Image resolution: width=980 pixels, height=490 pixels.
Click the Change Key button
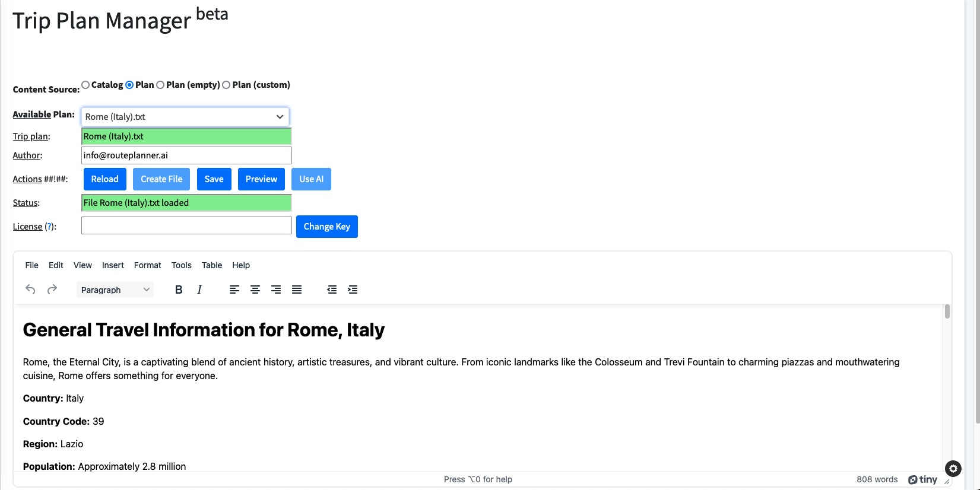[x=327, y=227]
